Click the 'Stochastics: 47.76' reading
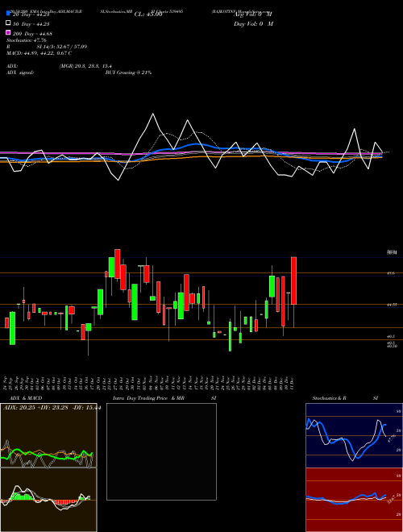403x532 pixels. tap(27, 40)
